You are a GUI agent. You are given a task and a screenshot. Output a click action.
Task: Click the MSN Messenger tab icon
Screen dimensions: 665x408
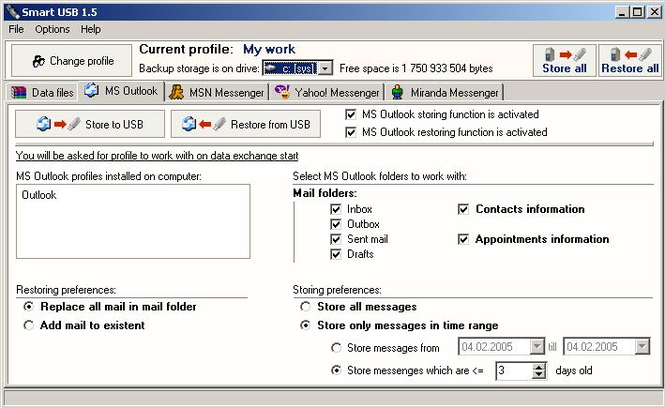(x=176, y=92)
